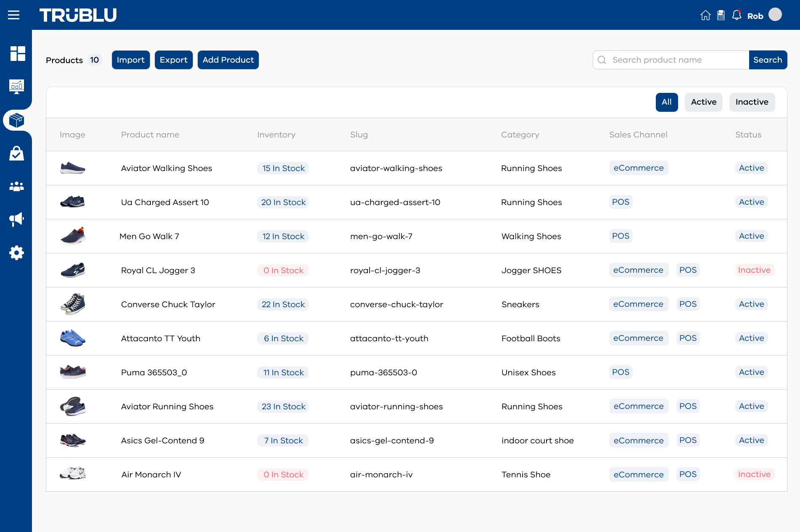Filter by Inactive products

pyautogui.click(x=752, y=102)
